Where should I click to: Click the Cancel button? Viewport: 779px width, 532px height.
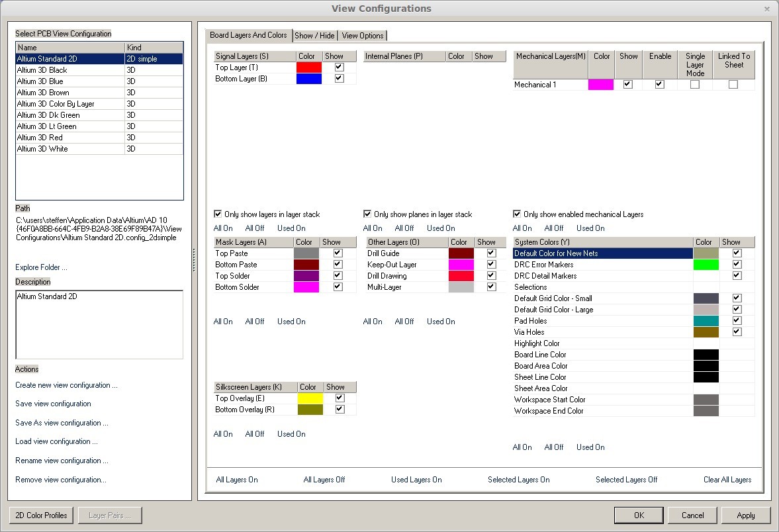pos(692,515)
